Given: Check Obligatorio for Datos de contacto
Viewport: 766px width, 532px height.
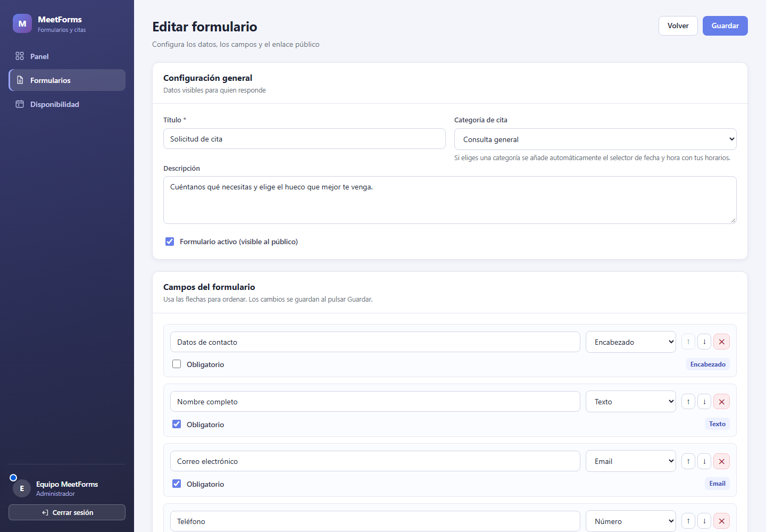Looking at the screenshot, I should coord(177,364).
